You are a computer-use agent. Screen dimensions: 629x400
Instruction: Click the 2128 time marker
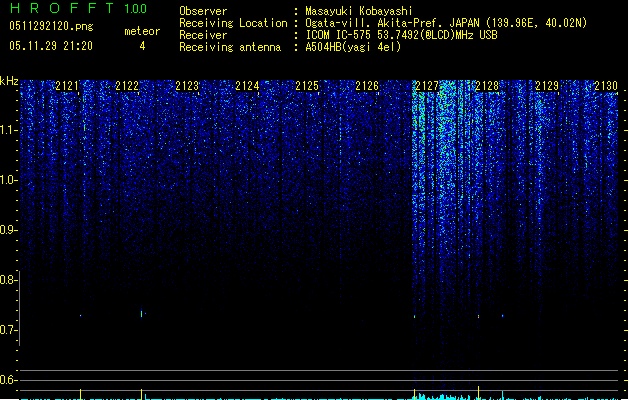(x=487, y=86)
